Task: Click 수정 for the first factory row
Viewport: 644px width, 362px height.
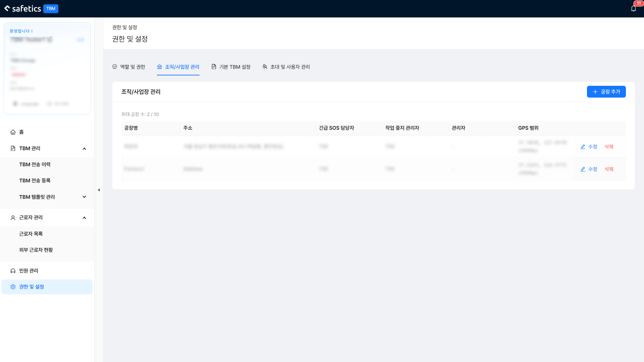Action: pos(589,147)
